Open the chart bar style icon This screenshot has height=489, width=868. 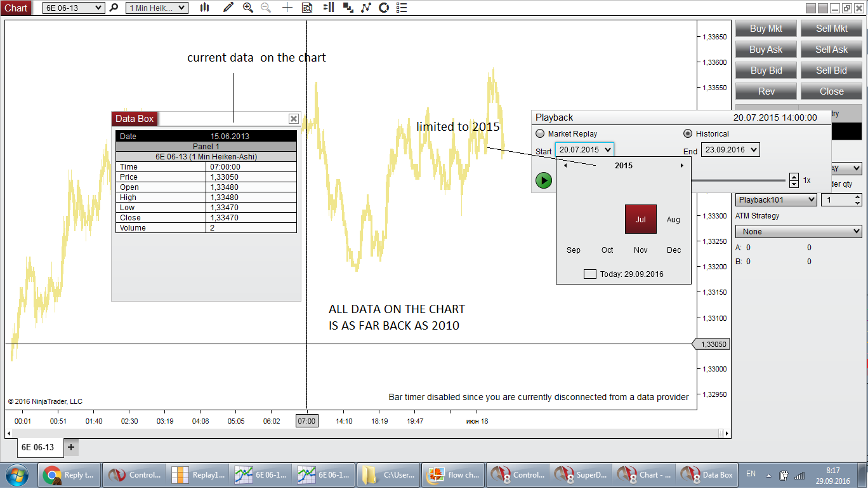coord(205,8)
